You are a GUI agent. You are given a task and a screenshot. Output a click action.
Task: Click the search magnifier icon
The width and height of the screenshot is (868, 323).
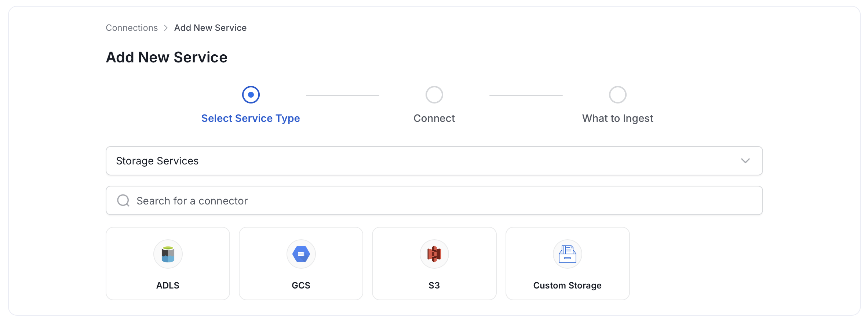(123, 200)
